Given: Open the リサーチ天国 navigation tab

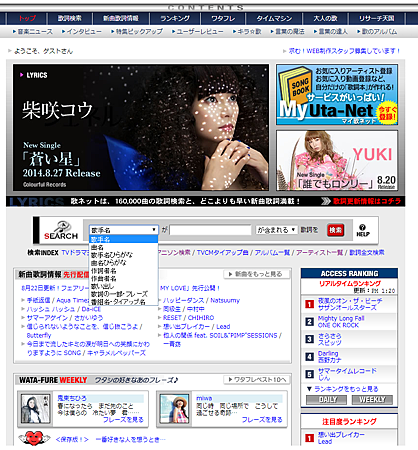Looking at the screenshot, I should click(376, 18).
